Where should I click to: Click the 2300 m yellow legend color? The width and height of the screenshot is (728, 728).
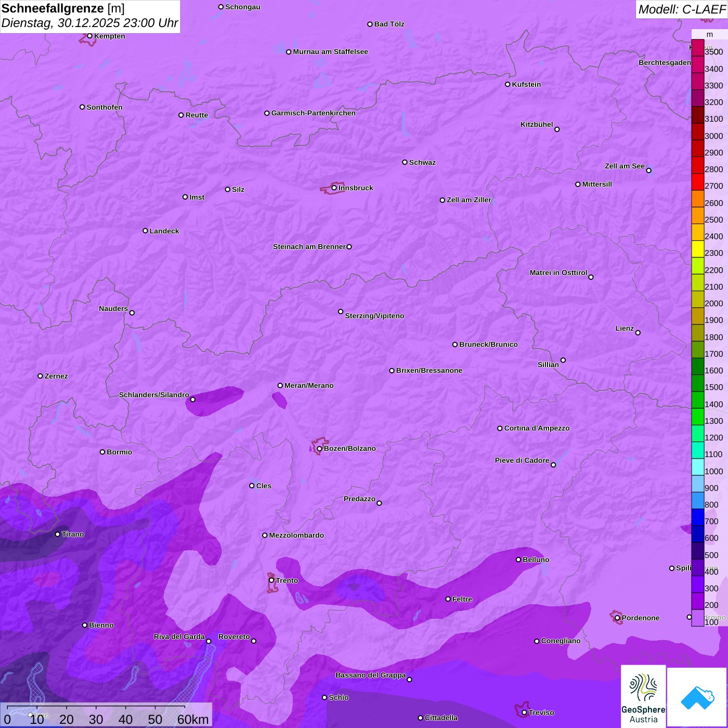(698, 249)
